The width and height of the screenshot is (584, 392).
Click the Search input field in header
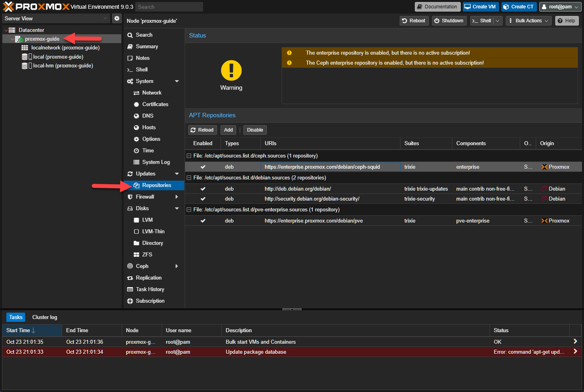pyautogui.click(x=169, y=7)
